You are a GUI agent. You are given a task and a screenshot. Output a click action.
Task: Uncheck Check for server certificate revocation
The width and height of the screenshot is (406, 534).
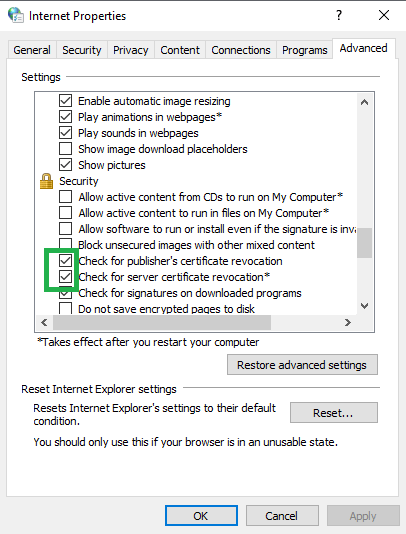[65, 277]
